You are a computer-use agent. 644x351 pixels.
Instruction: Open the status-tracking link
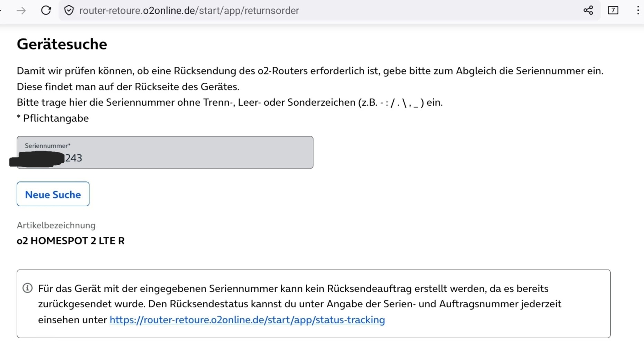(x=247, y=320)
